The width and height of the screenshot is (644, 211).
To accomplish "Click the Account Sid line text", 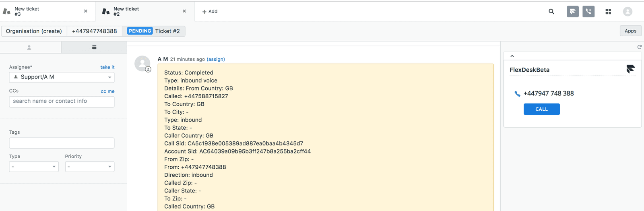I will click(237, 151).
